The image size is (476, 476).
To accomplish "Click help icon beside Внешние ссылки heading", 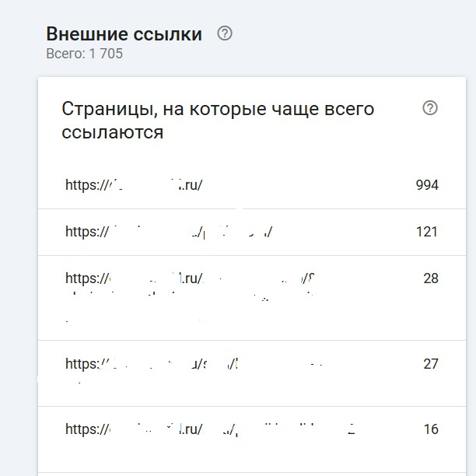I will click(x=225, y=33).
